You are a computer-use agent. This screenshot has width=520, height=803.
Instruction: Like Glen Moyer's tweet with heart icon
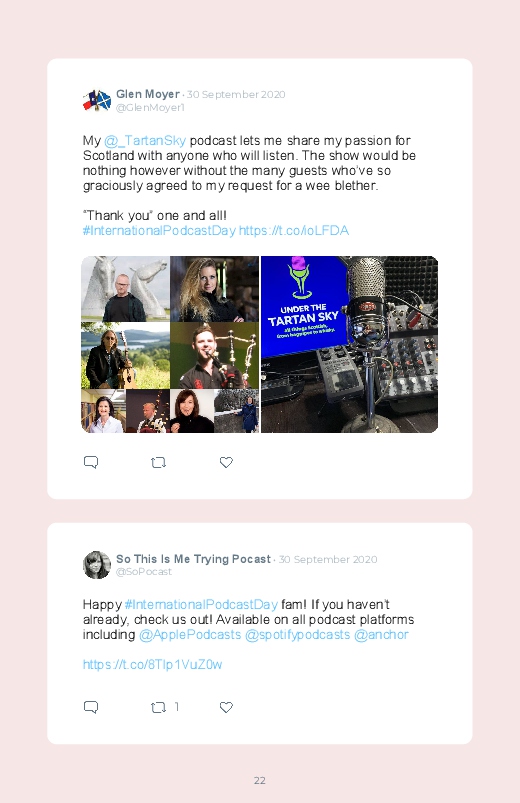pos(226,462)
